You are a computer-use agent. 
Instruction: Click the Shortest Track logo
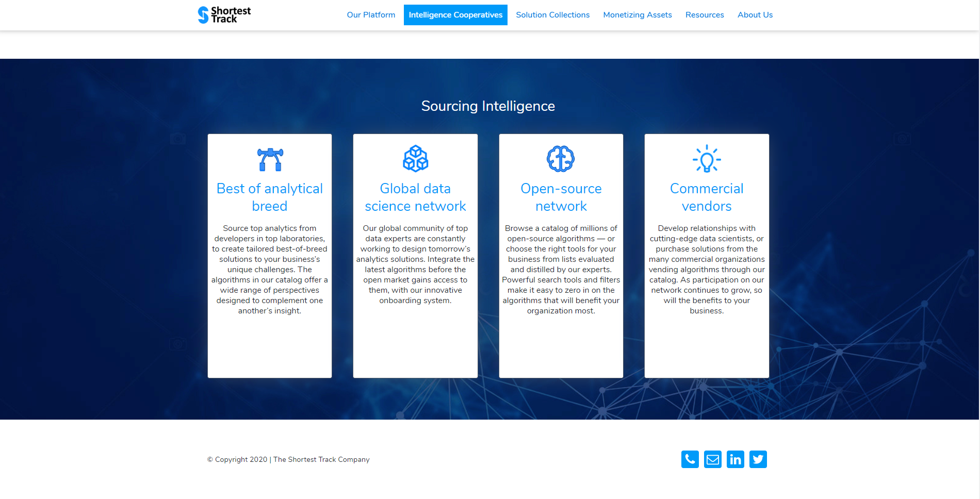click(224, 15)
